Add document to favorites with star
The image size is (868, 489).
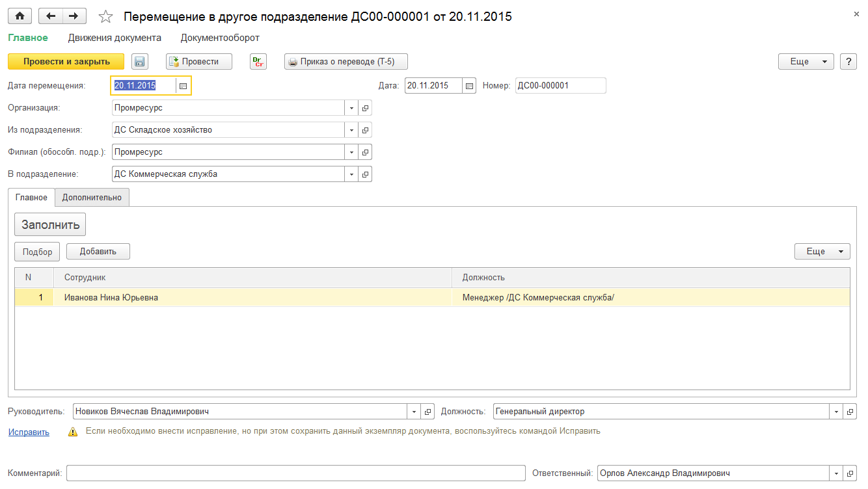pos(105,17)
